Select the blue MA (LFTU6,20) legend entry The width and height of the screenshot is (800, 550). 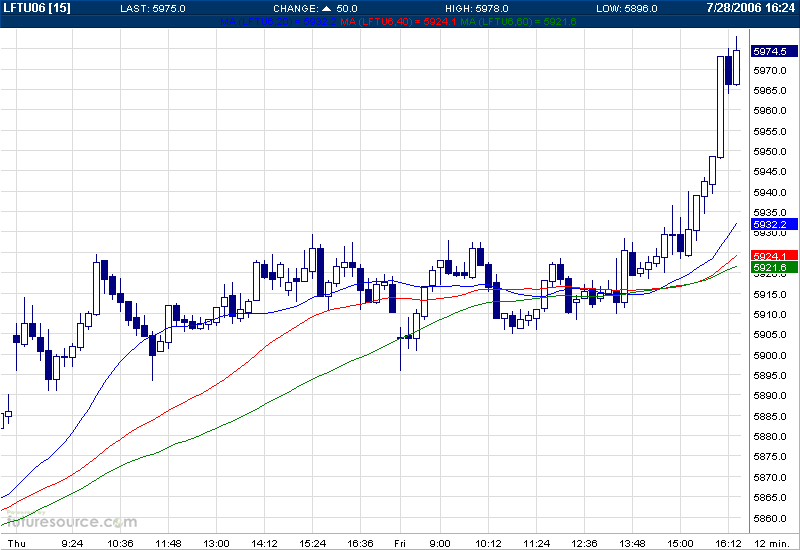click(x=278, y=21)
